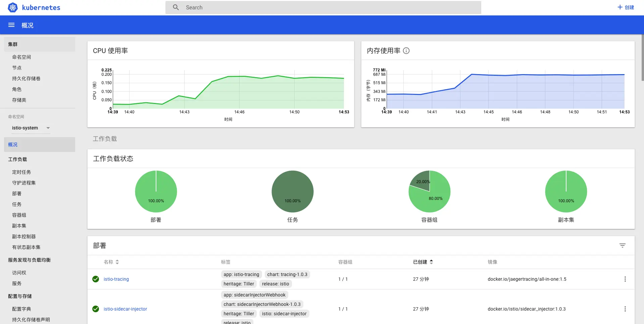The width and height of the screenshot is (644, 324).
Task: Open 守护进程集 in the sidebar
Action: click(24, 183)
